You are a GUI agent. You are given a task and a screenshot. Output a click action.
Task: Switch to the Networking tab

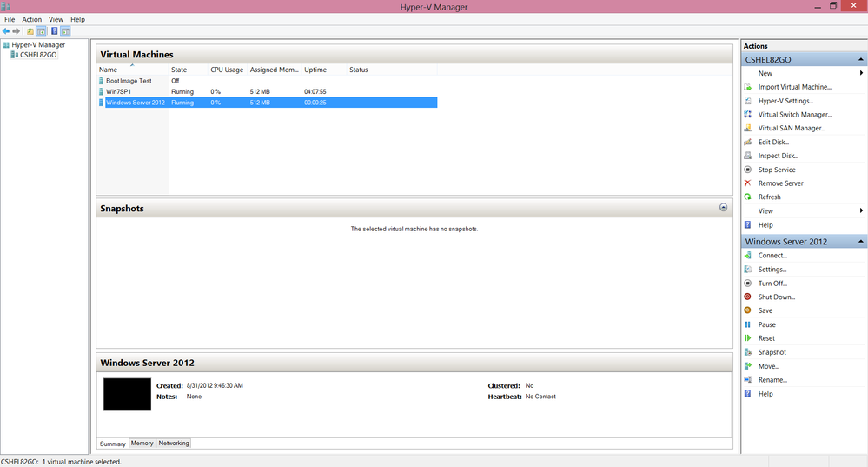[x=174, y=444]
